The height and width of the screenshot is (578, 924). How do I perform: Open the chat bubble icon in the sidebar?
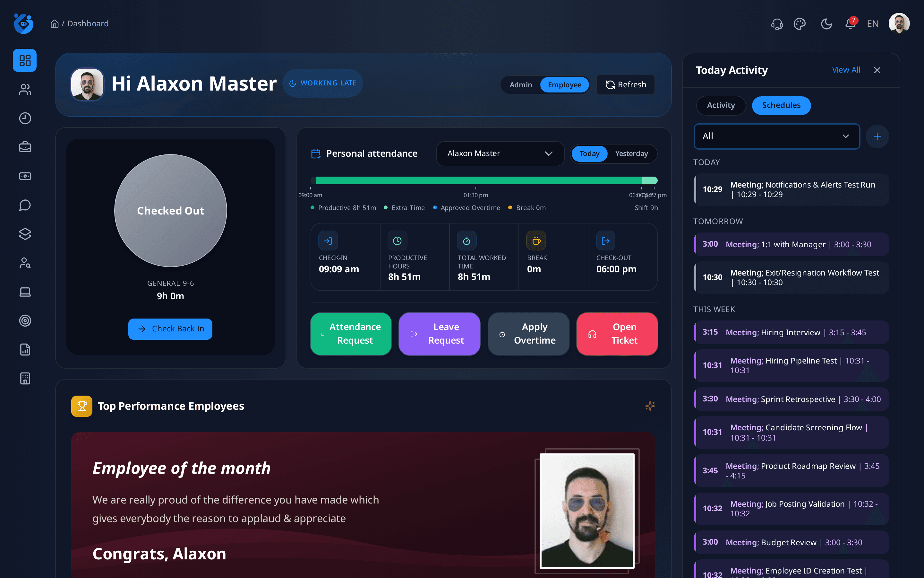(25, 205)
